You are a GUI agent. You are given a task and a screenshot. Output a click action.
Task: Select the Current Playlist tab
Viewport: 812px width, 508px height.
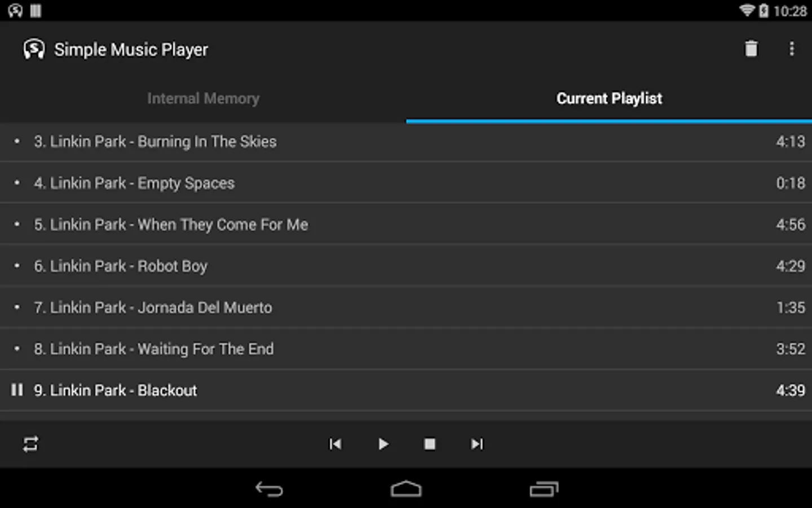609,99
